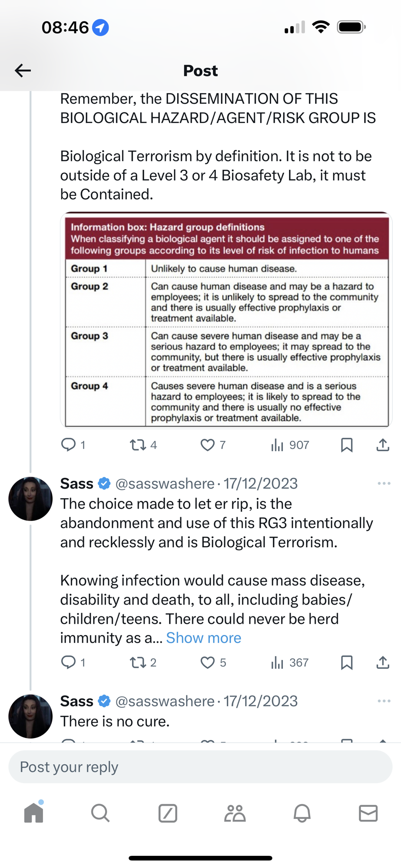Expand the post with Show more
Viewport: 401px width, 868px height.
coord(203,638)
